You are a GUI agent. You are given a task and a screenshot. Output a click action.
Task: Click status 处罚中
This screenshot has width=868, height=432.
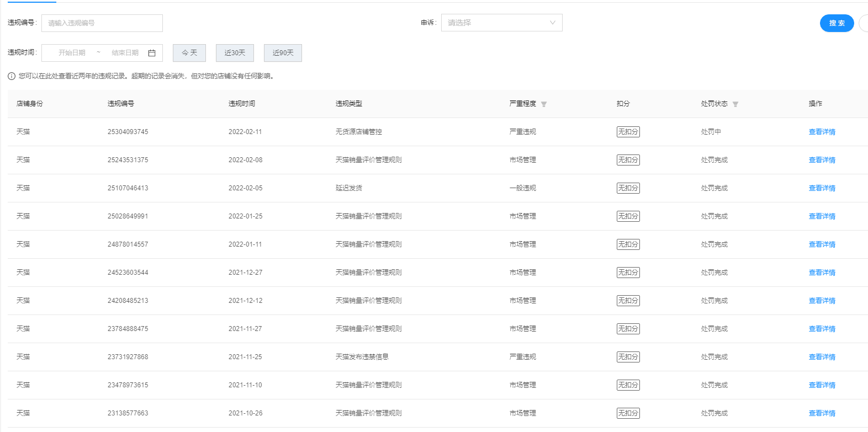tap(711, 132)
